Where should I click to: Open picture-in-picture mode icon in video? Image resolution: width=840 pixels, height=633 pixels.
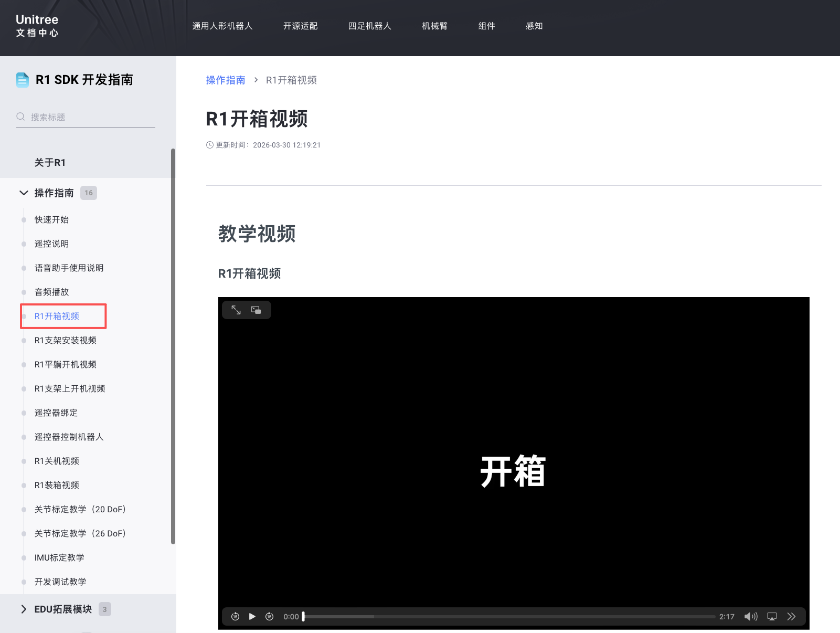coord(256,310)
